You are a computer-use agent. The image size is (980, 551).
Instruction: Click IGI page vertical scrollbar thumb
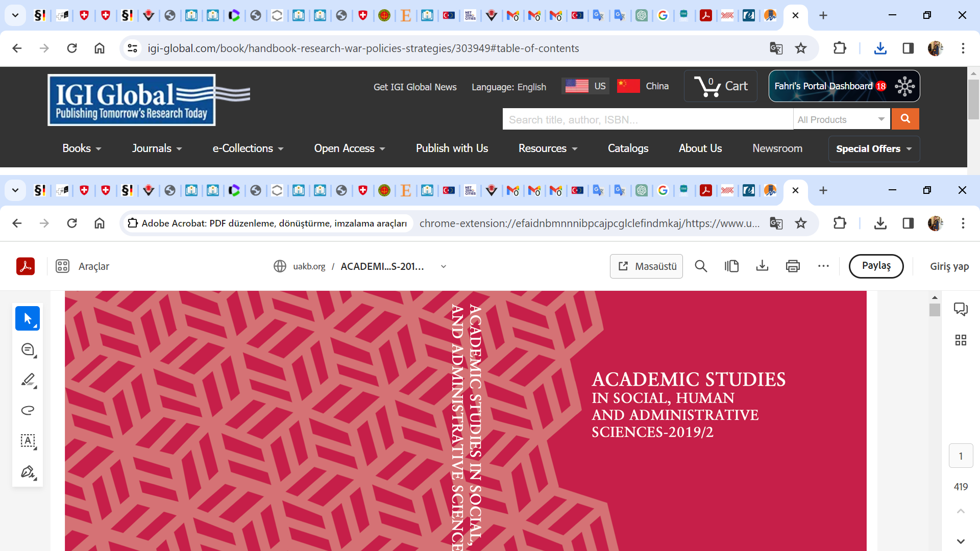pyautogui.click(x=973, y=98)
